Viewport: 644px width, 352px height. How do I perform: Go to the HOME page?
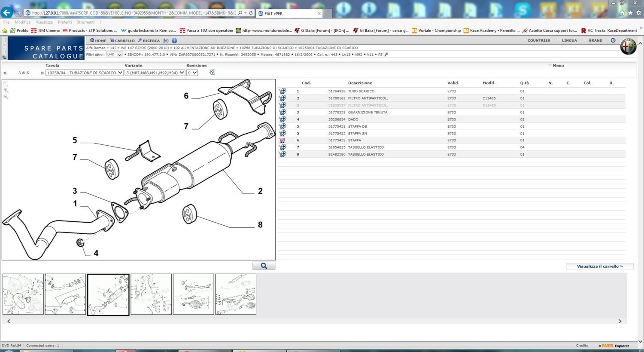pos(98,40)
